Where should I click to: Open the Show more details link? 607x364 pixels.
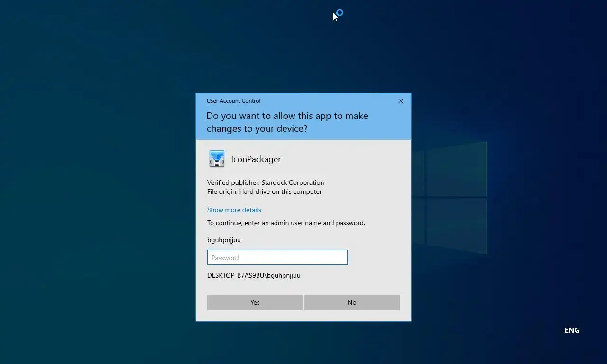click(234, 210)
